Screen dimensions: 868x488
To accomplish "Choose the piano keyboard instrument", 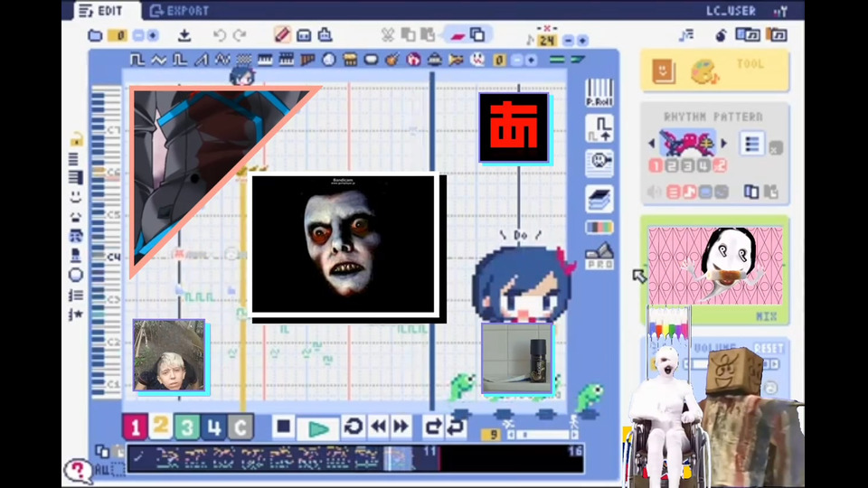I will point(265,60).
